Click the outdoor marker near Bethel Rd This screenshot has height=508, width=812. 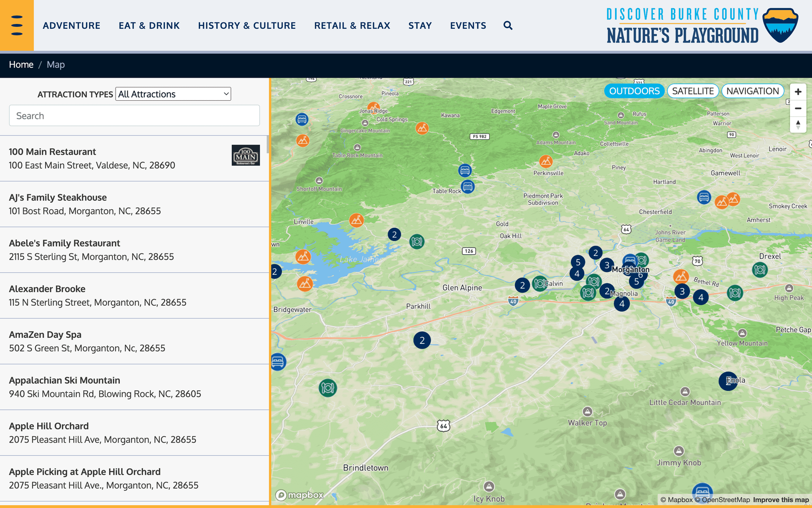pyautogui.click(x=681, y=277)
